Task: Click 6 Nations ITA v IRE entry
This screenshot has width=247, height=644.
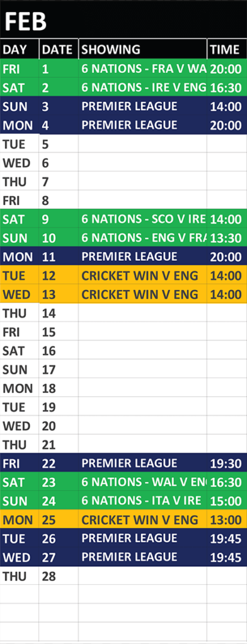Action: click(142, 501)
